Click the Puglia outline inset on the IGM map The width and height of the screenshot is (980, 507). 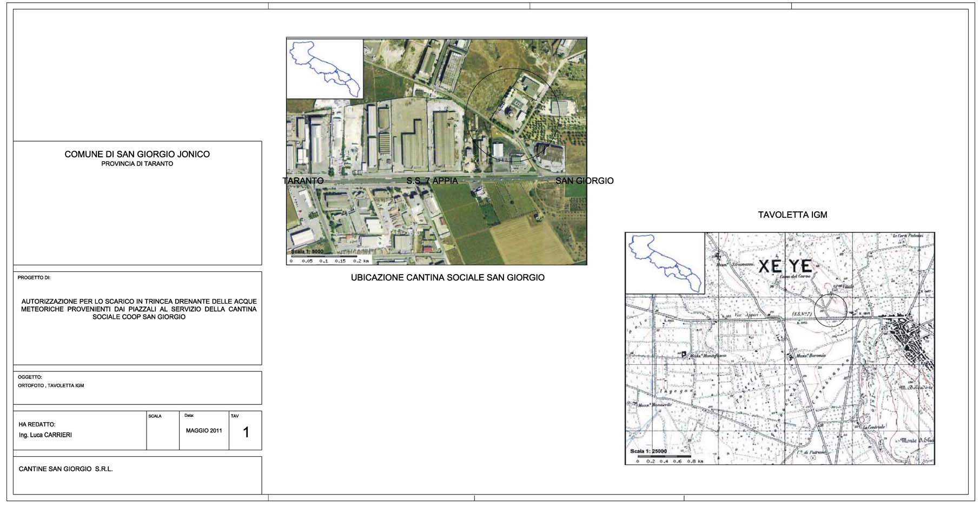(x=665, y=263)
